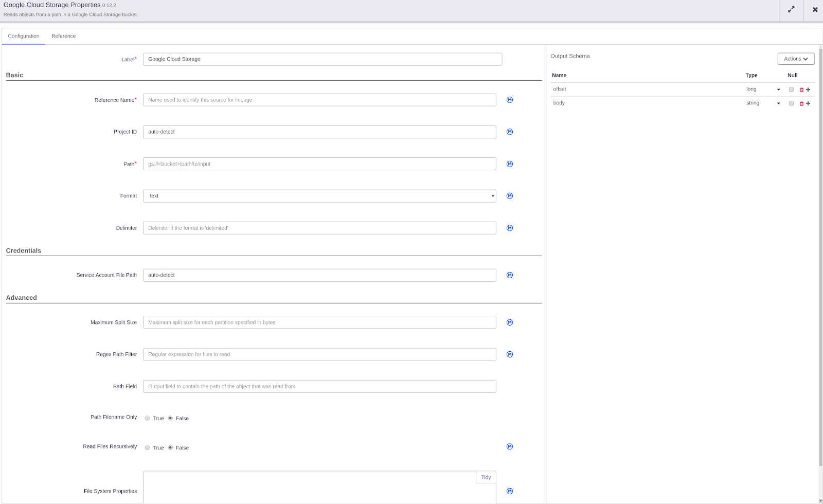Delete the offset schema field
Image resolution: width=823 pixels, height=504 pixels.
pos(801,89)
